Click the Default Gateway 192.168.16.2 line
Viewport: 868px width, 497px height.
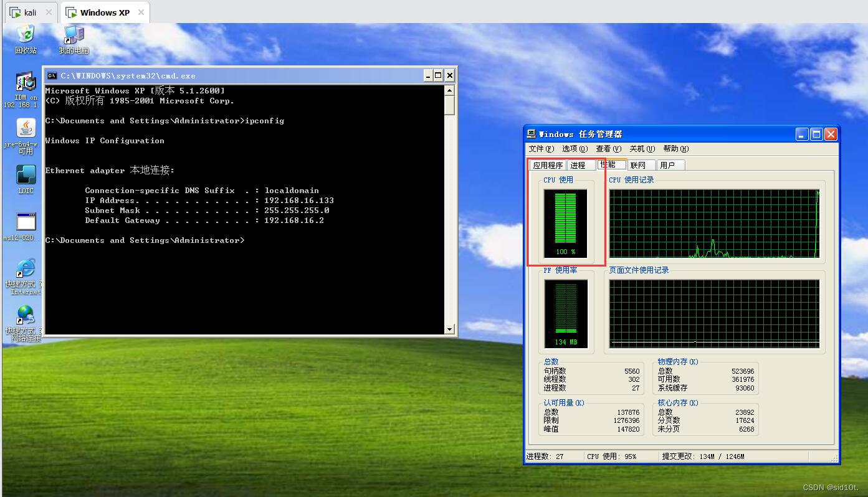click(x=204, y=220)
